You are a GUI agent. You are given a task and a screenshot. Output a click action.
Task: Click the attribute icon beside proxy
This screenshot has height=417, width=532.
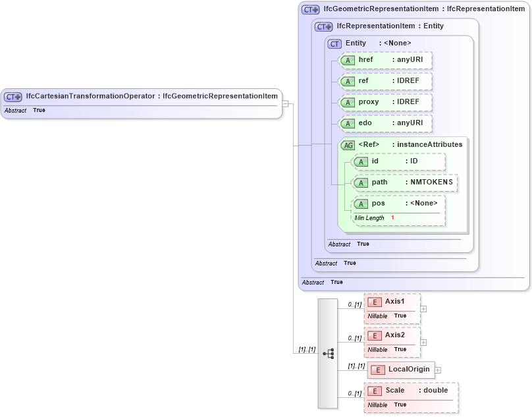coord(347,102)
